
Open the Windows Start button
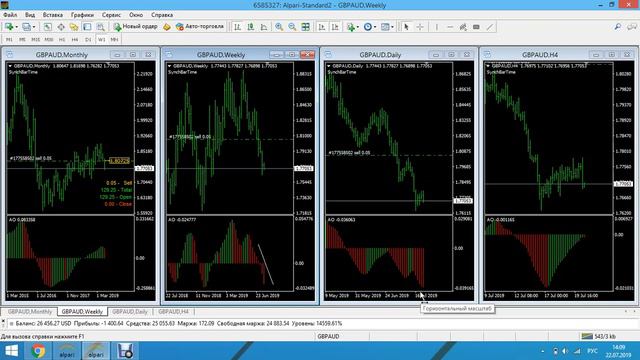pyautogui.click(x=11, y=351)
